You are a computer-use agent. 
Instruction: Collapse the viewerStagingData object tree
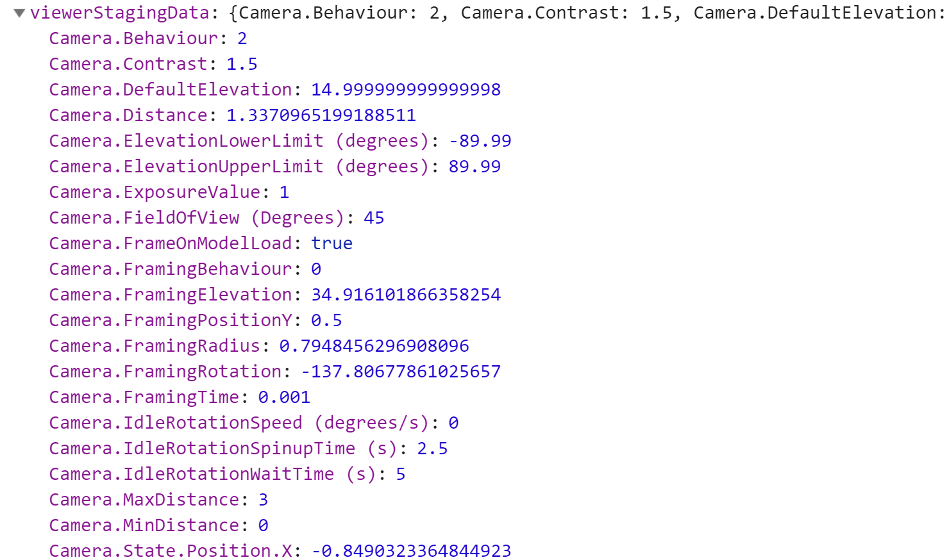point(19,13)
